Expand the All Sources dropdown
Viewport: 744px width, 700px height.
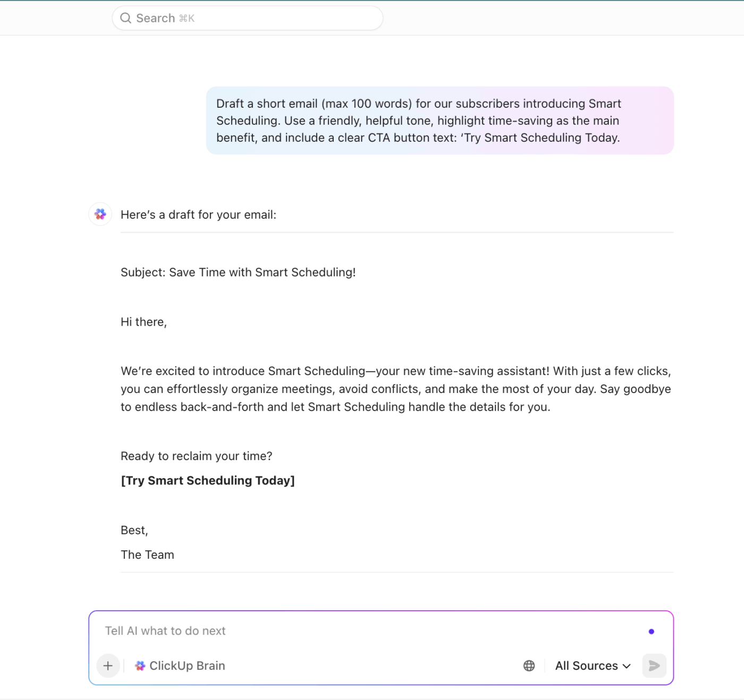(593, 665)
